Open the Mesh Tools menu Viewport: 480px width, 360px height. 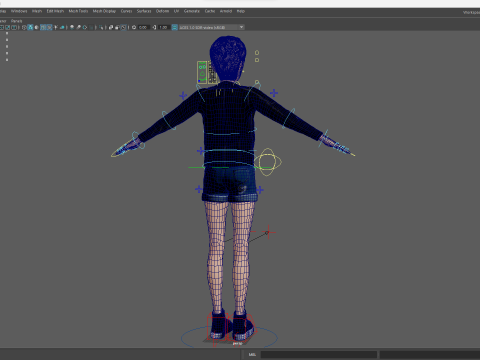(x=78, y=11)
